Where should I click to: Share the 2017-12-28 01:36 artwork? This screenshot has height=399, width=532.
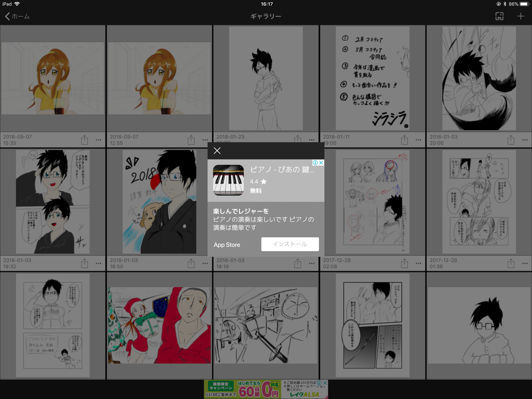click(511, 263)
